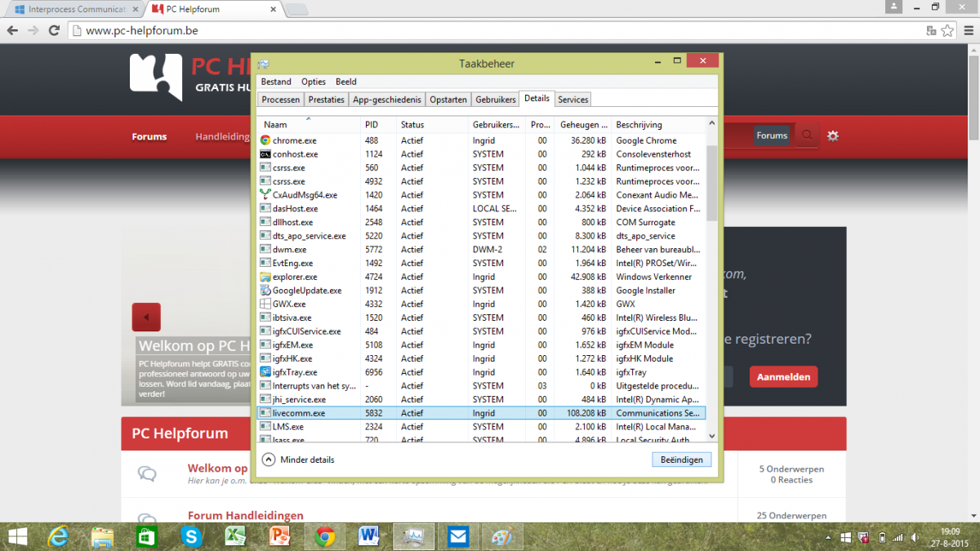Click the red Aanmelden button

click(783, 377)
